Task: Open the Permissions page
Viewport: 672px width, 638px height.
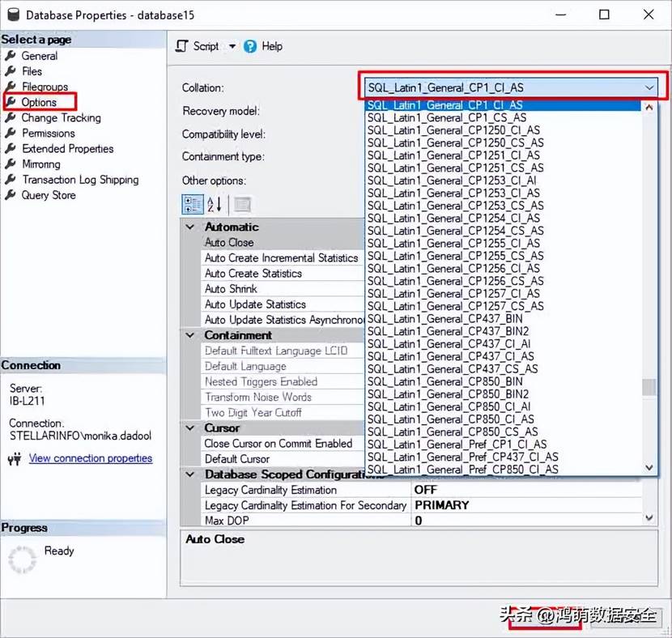Action: coord(49,133)
